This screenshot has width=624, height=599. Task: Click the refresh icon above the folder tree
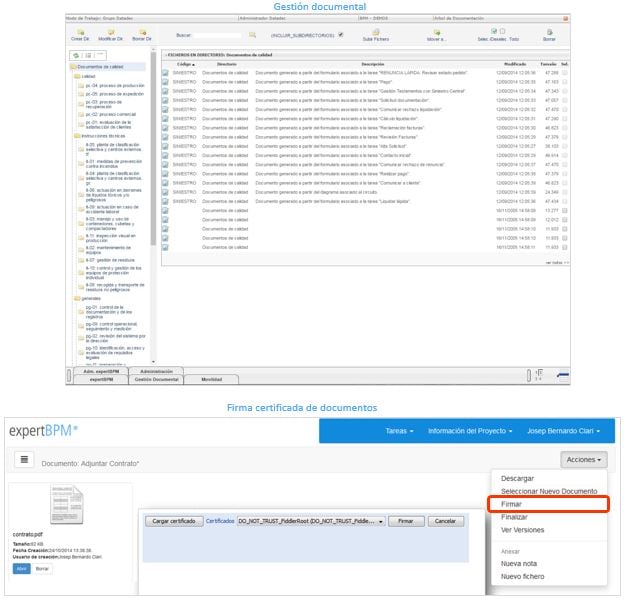pos(76,55)
